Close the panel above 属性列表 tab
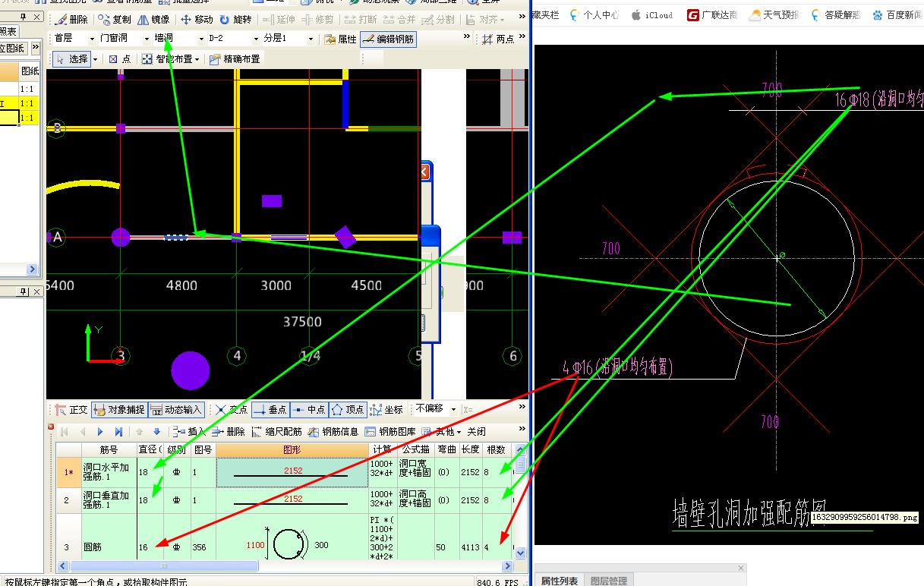The image size is (924, 586). (x=742, y=568)
